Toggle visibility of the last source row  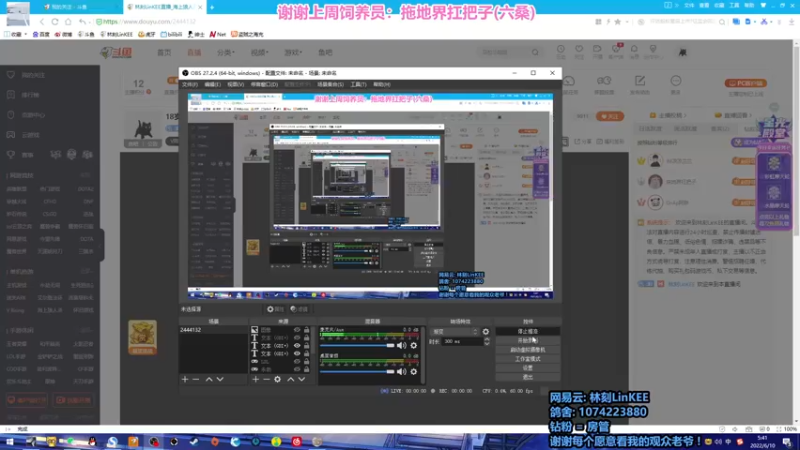[297, 369]
